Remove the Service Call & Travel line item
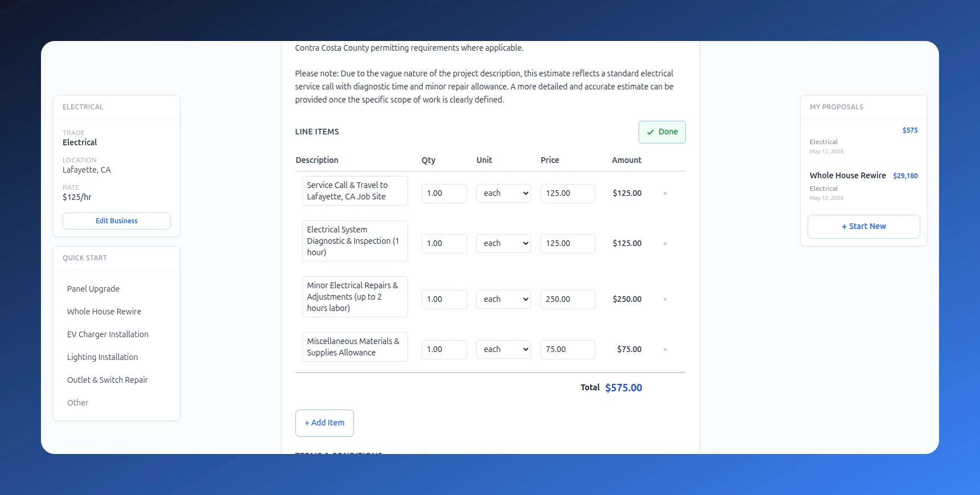Viewport: 980px width, 495px height. tap(665, 194)
